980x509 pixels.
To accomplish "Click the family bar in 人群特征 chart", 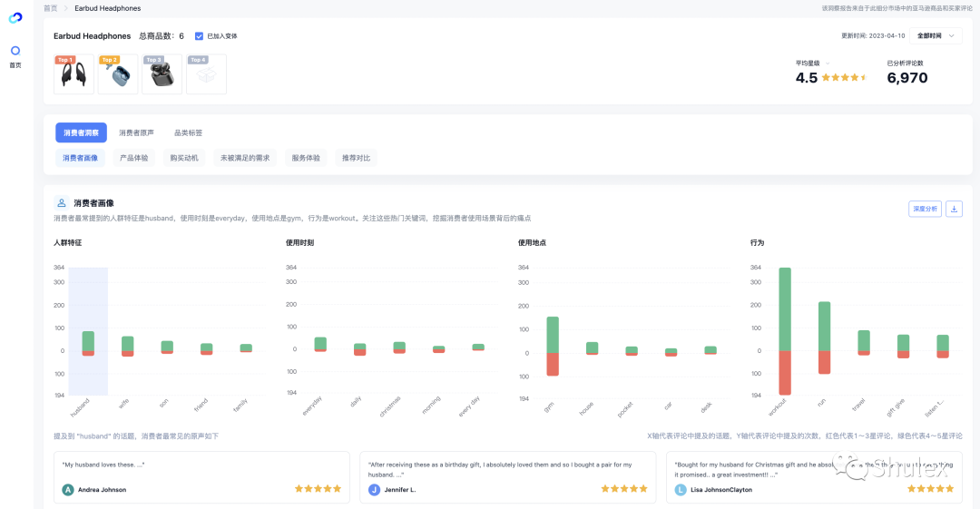I will 246,348.
